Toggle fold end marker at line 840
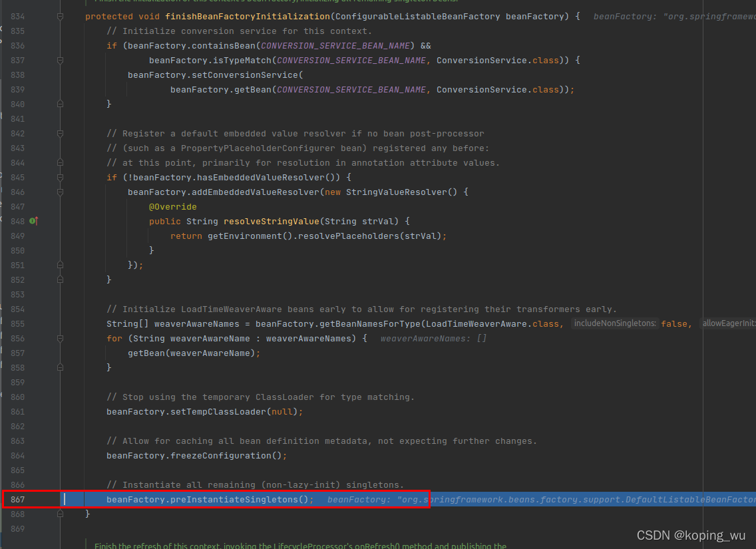Viewport: 756px width, 549px height. click(61, 104)
